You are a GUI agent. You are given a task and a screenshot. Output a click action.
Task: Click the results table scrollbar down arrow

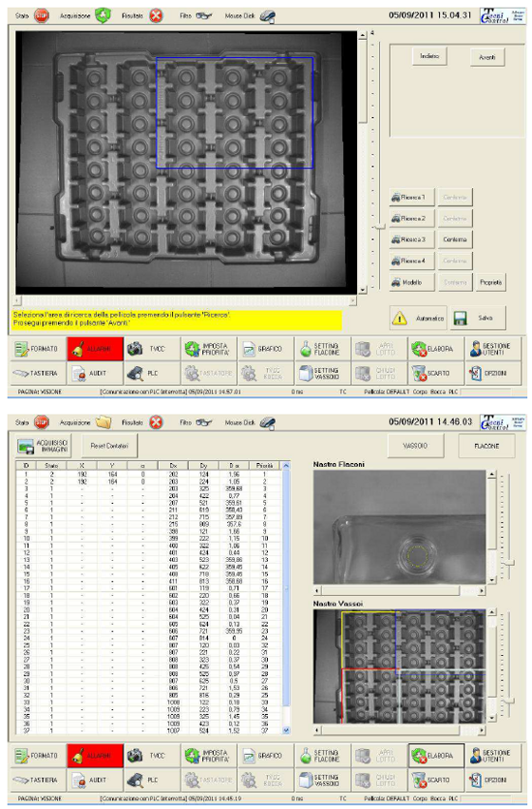pos(286,730)
